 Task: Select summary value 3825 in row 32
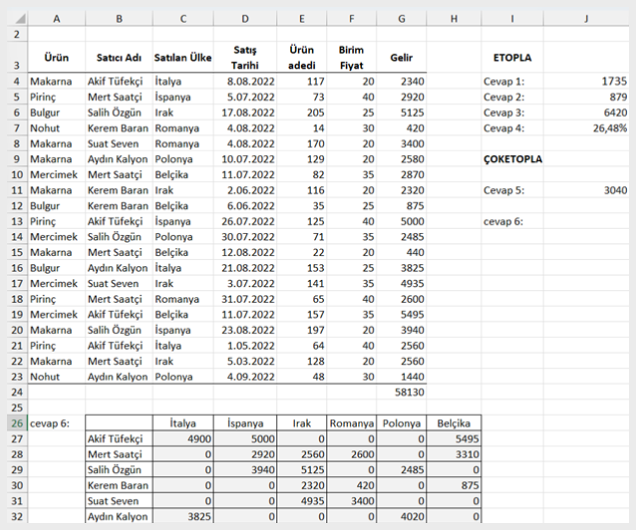pyautogui.click(x=183, y=516)
